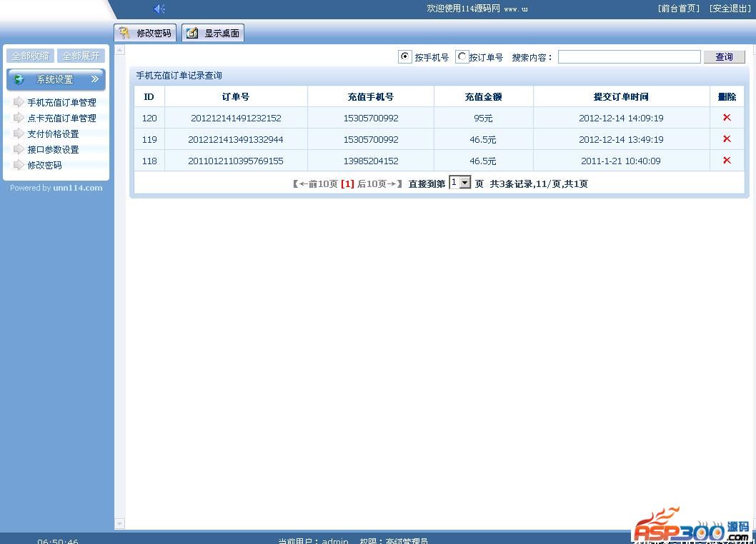Select the 按订单号 radio button
The height and width of the screenshot is (544, 756).
462,56
